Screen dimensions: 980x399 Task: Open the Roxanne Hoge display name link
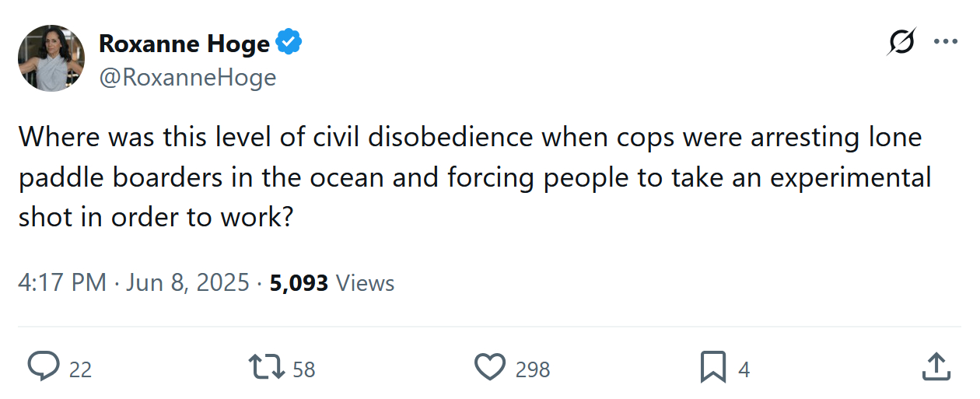coord(184,44)
